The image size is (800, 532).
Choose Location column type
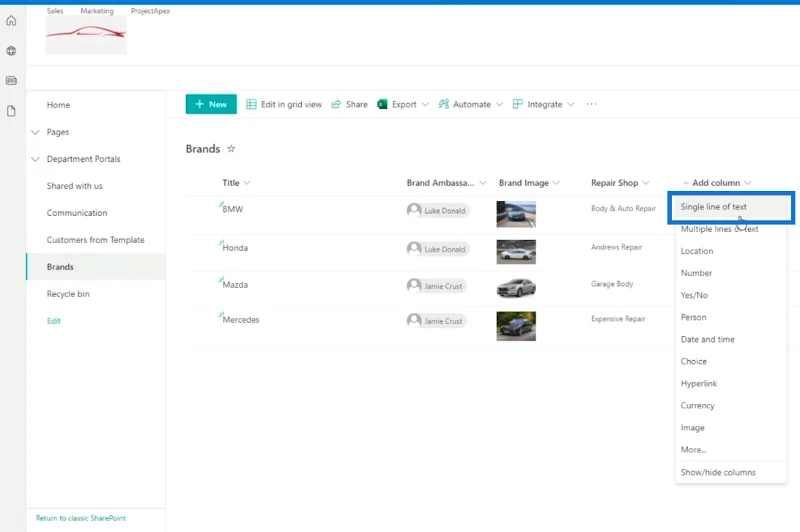[x=731, y=251]
